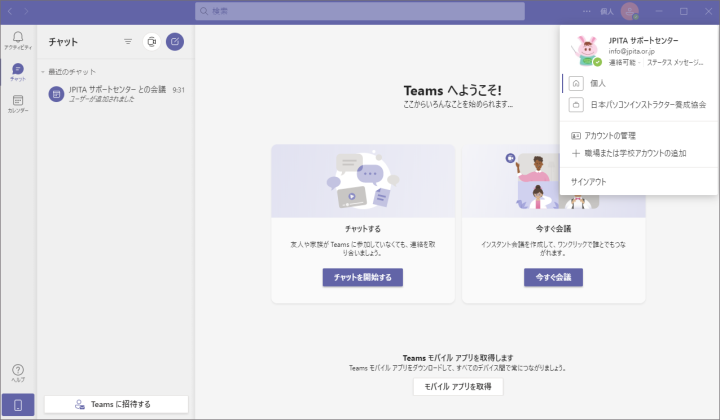
Task: Click the Help (ヘルプ) question mark icon
Action: [x=17, y=372]
